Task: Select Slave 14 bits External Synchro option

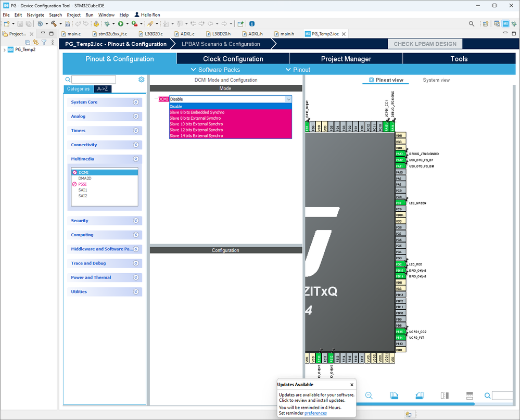Action: click(231, 136)
